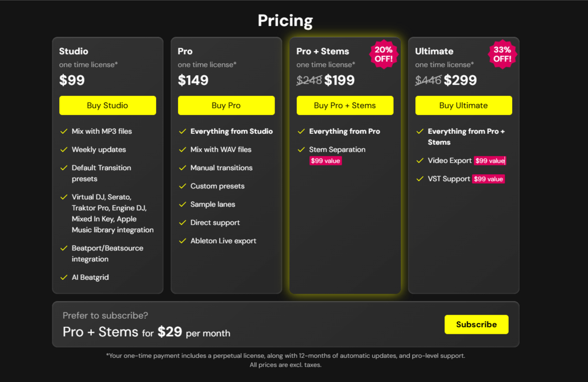Click the crossed-out $446 price
Screen dimensions: 588x382
pos(428,80)
